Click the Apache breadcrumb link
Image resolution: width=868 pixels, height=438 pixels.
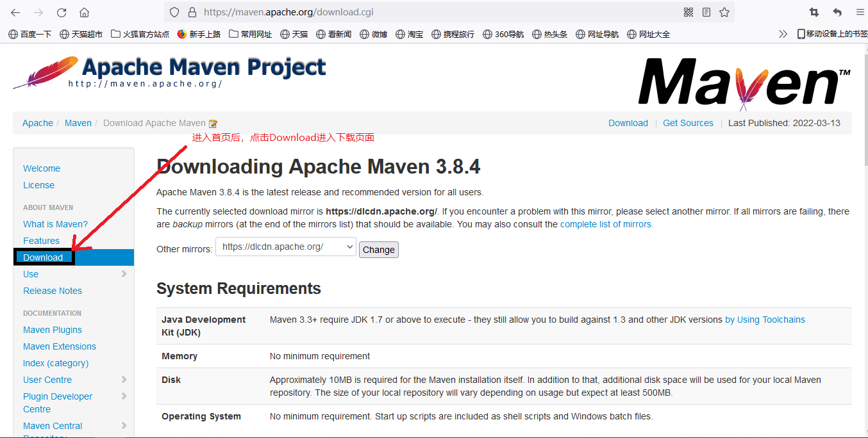pyautogui.click(x=38, y=123)
